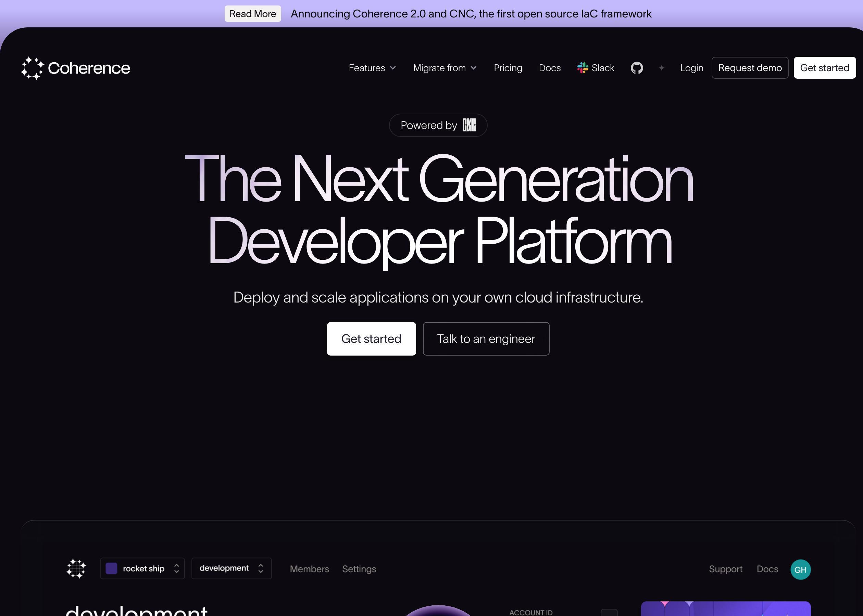Click Talk to an engineer button
Viewport: 863px width, 616px height.
[486, 338]
